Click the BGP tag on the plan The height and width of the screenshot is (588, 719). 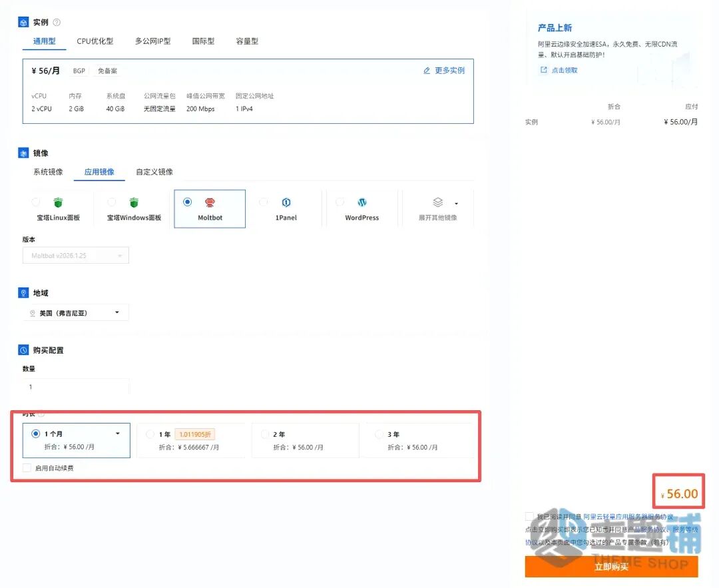pos(79,71)
